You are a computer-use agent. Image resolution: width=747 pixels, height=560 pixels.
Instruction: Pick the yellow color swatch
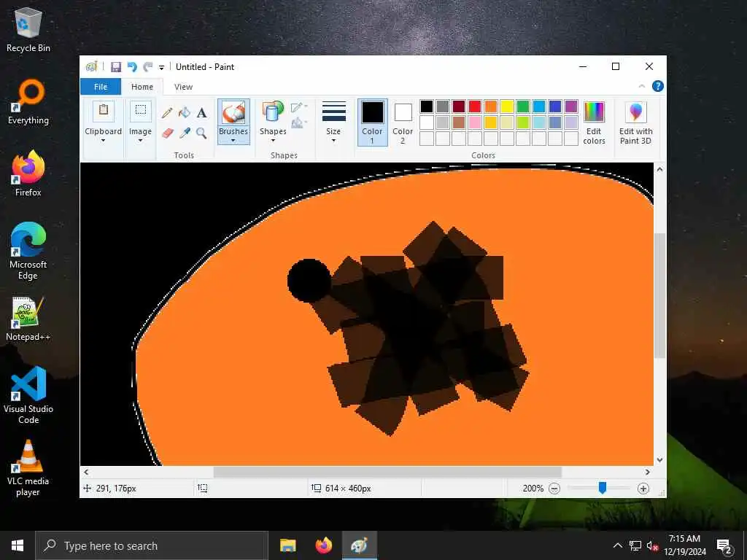click(x=507, y=106)
